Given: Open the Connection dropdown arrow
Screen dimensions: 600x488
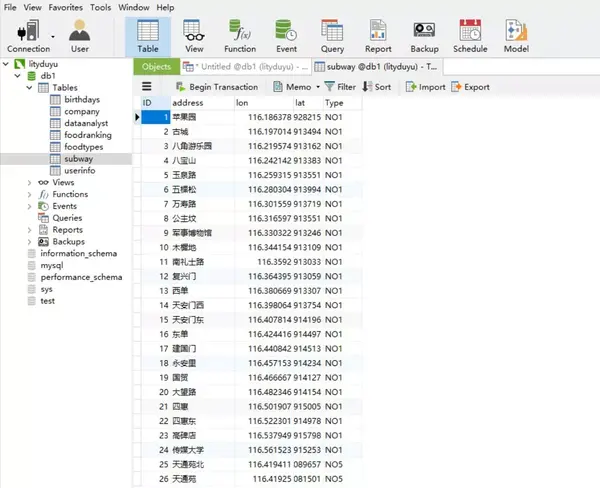Looking at the screenshot, I should pos(53,37).
